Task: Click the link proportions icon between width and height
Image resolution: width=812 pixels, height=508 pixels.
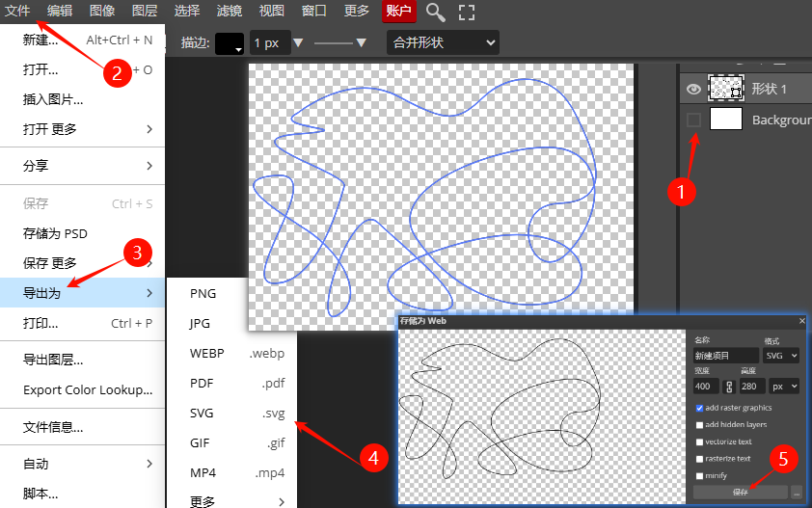Action: tap(729, 387)
